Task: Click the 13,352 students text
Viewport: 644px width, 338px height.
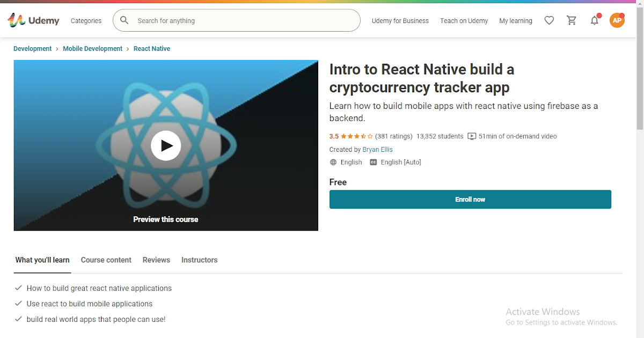Action: tap(440, 136)
